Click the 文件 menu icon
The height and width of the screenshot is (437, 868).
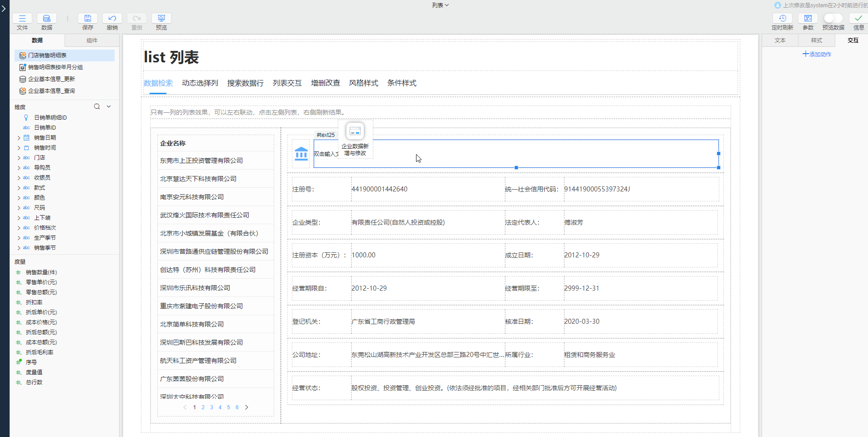22,19
